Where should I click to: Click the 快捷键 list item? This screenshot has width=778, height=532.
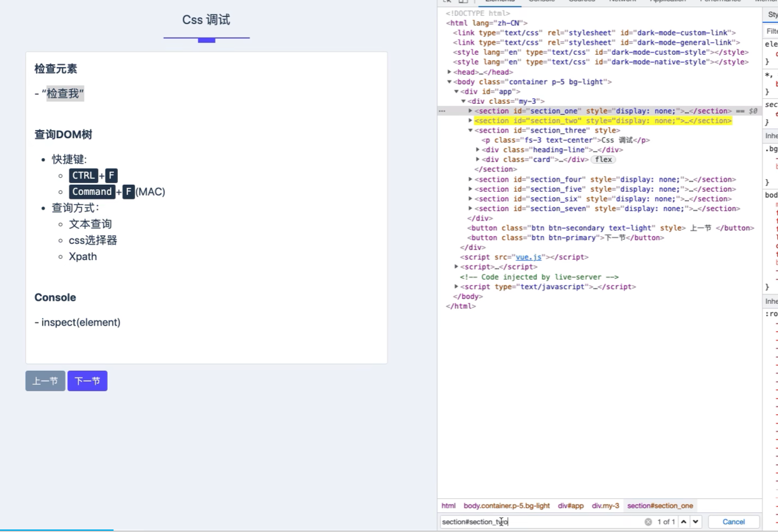69,159
